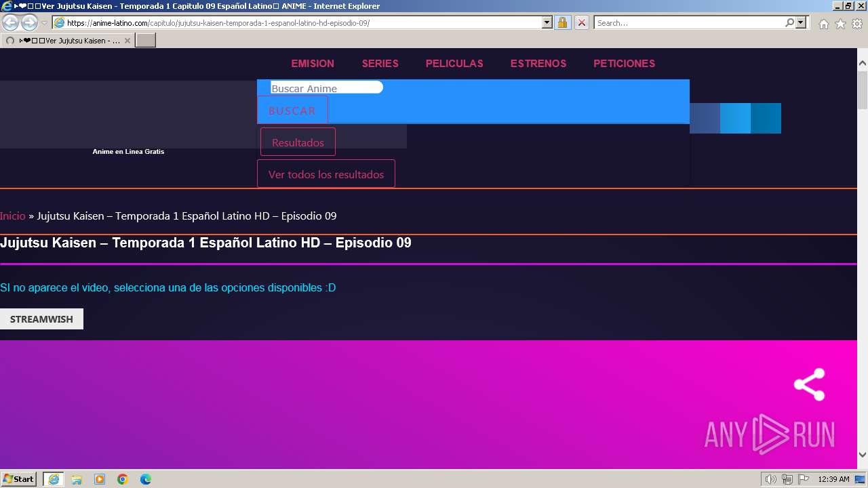Image resolution: width=868 pixels, height=488 pixels.
Task: Click the Action Center flag tray icon
Action: click(804, 479)
